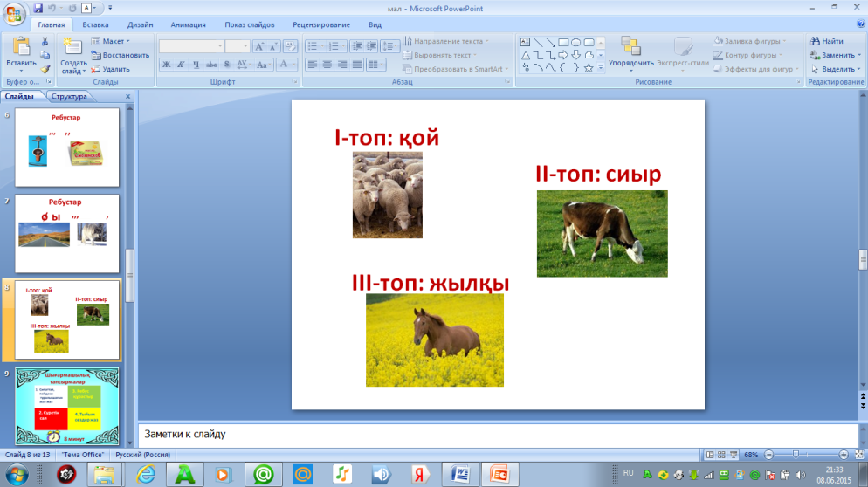Click the Cut scissors icon
The image size is (868, 487).
coord(45,42)
